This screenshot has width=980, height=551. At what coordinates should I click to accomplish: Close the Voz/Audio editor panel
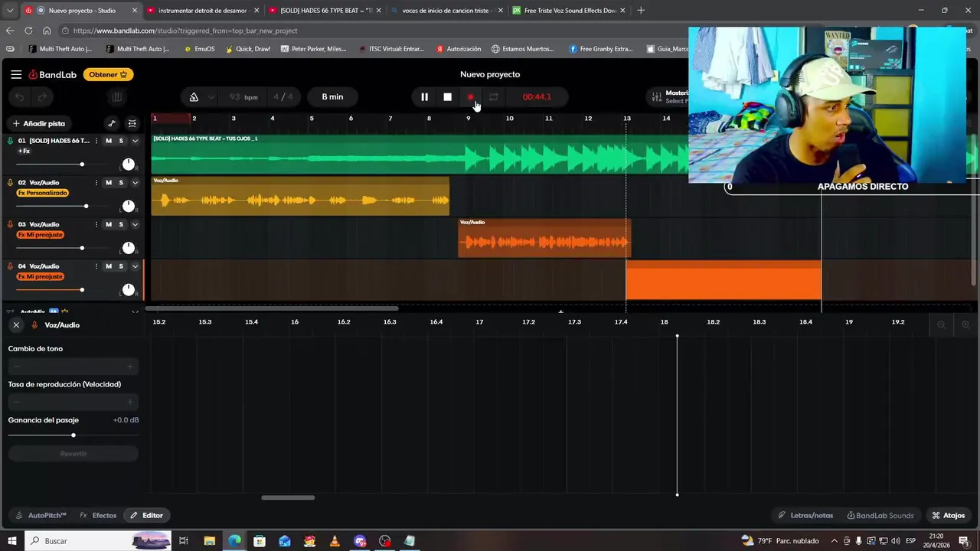(x=16, y=325)
